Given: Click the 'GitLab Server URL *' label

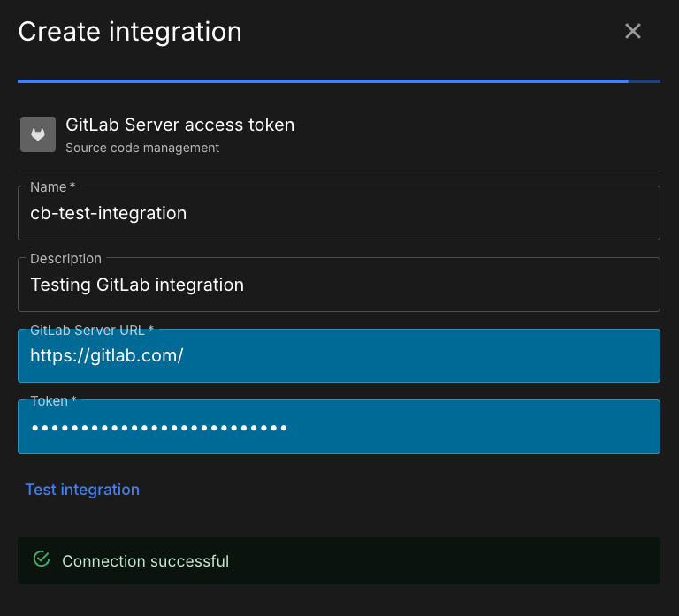Looking at the screenshot, I should (x=92, y=330).
